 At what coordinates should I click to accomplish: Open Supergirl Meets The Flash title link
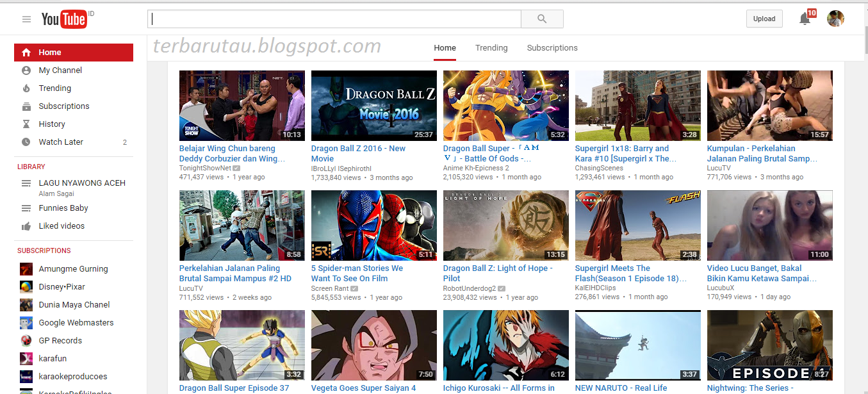(x=631, y=274)
